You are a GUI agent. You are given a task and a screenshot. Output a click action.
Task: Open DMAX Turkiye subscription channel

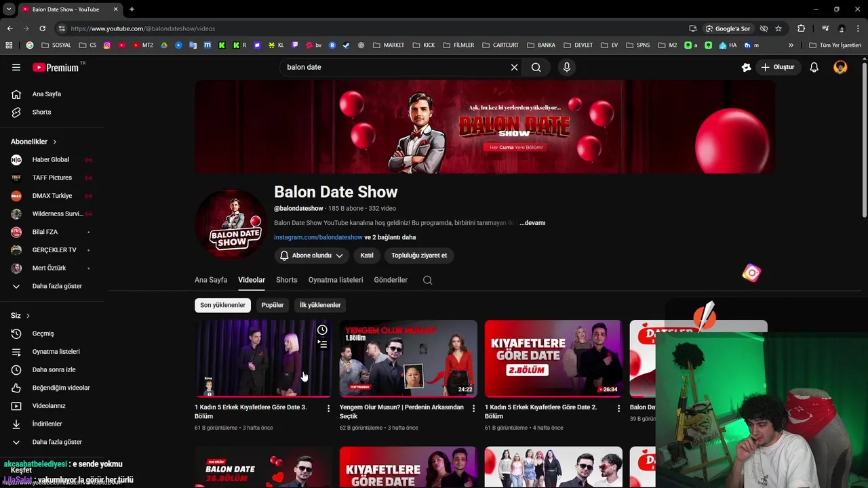52,196
